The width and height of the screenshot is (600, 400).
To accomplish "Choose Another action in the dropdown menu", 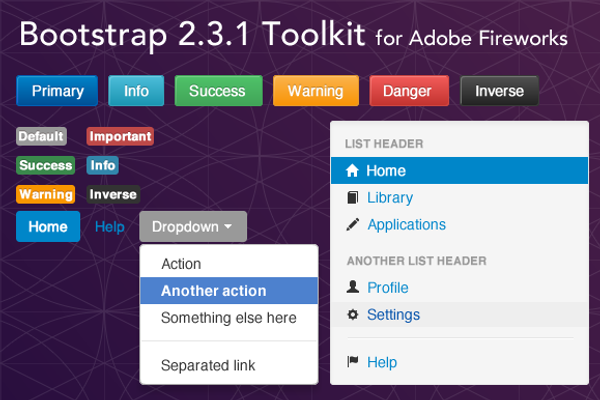I will click(229, 291).
